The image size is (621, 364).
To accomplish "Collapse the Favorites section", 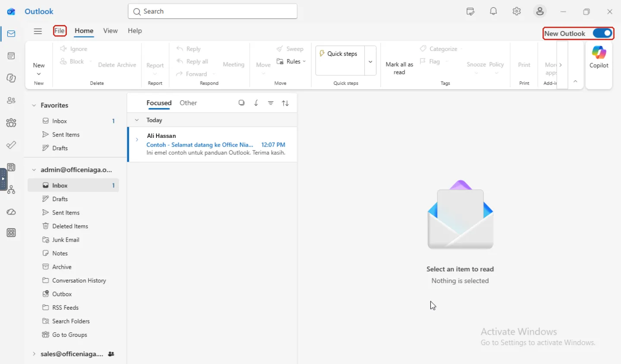I will point(34,106).
